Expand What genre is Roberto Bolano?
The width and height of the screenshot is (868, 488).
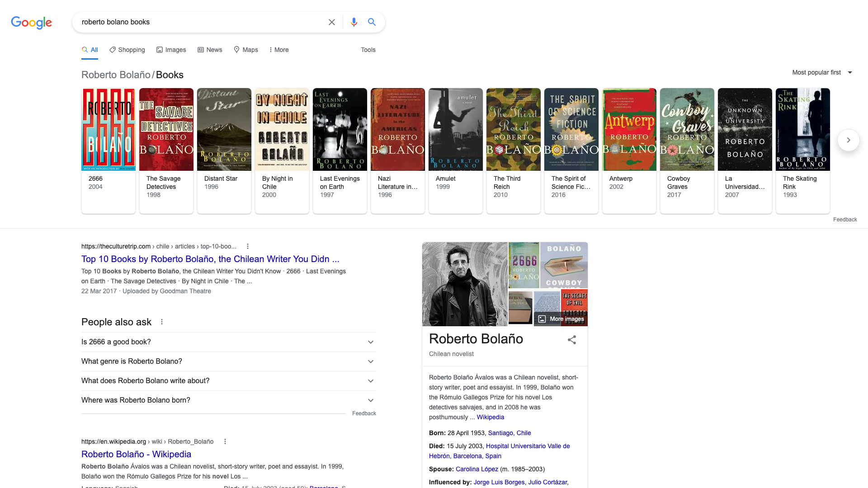tap(229, 361)
